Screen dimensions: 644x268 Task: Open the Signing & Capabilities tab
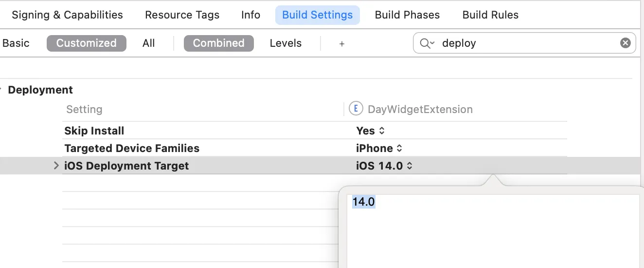coord(67,15)
